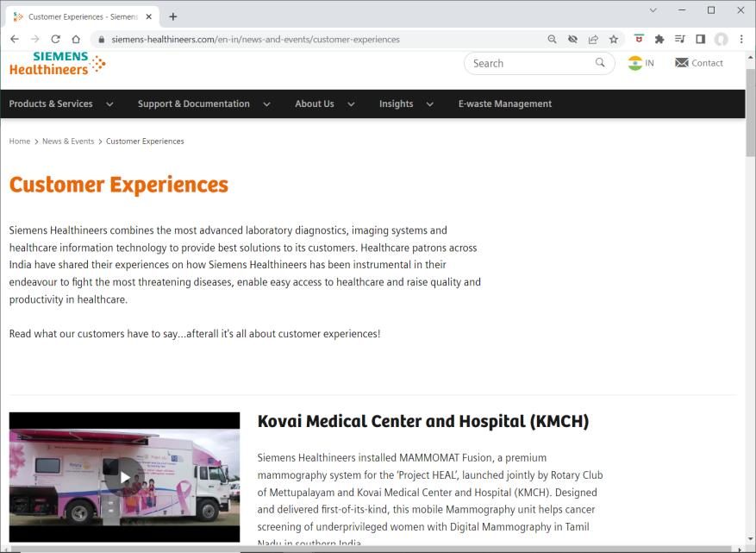Open the red shield extension icon

pyautogui.click(x=639, y=39)
